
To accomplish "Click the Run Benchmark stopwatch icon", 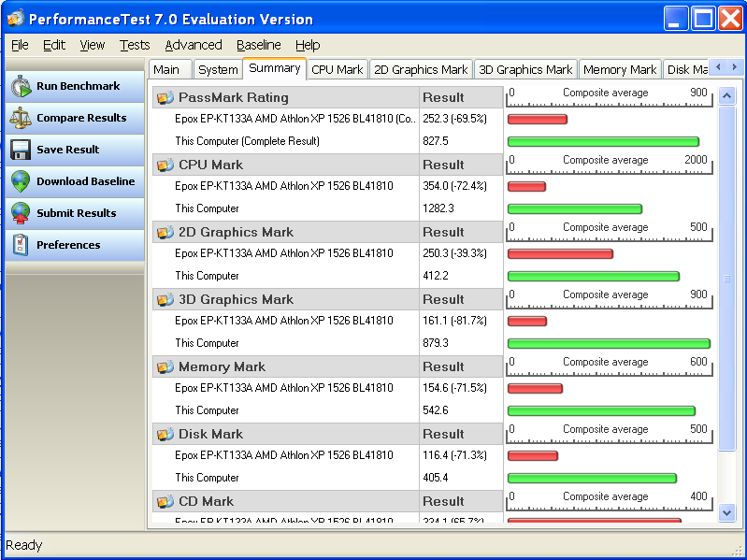I will tap(21, 86).
